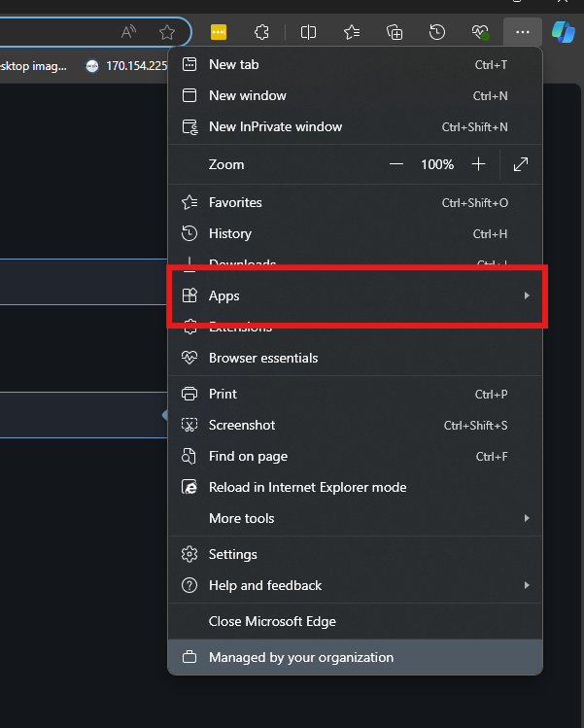Click Reload in Internet Explorer mode
The image size is (584, 728).
pos(355,487)
